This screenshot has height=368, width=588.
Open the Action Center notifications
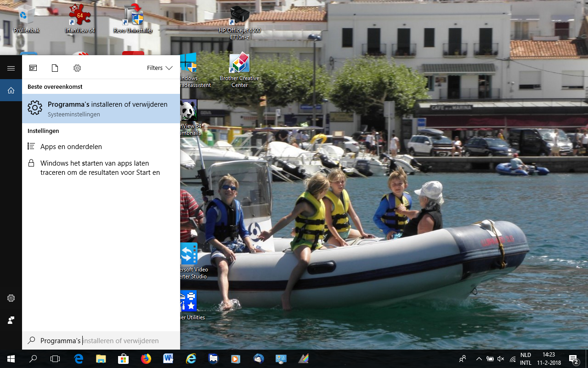[x=574, y=359]
